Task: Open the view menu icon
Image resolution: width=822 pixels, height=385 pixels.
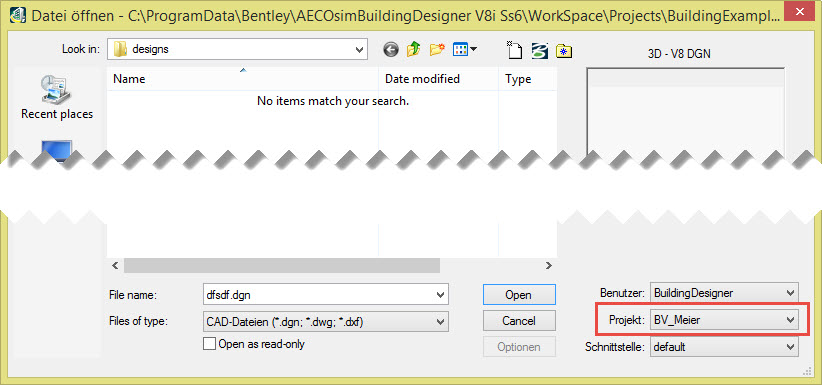Action: tap(464, 50)
